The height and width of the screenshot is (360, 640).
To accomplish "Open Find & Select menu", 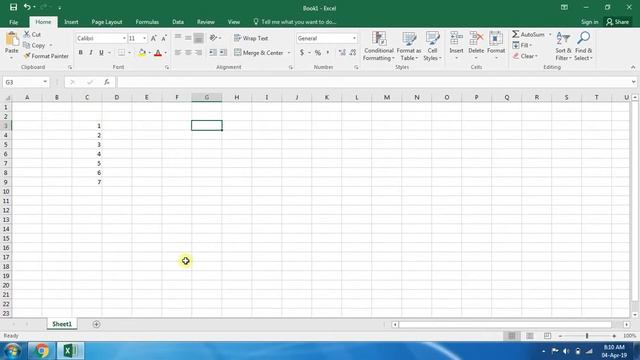I will click(x=583, y=46).
